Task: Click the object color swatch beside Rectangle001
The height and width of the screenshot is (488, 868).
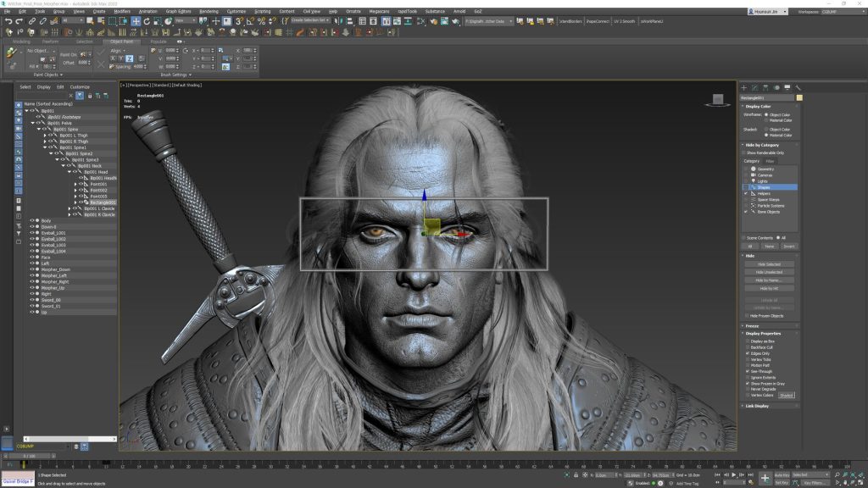Action: [799, 98]
